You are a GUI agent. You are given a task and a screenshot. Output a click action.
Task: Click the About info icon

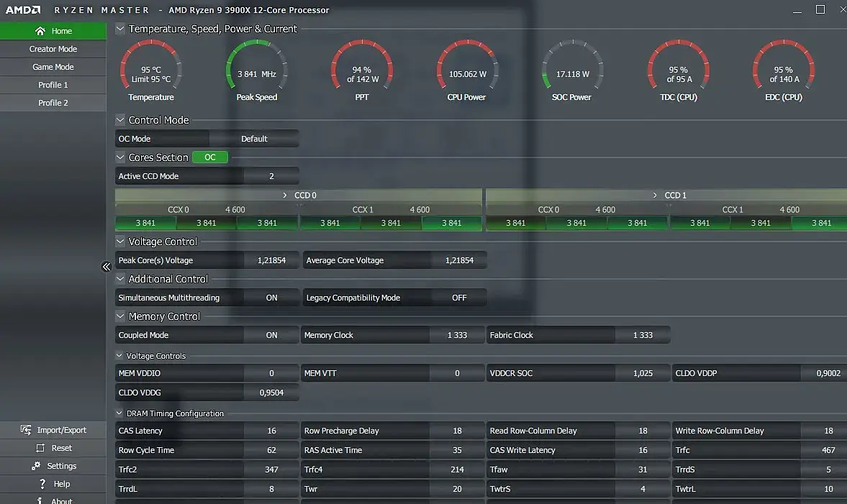tap(40, 500)
